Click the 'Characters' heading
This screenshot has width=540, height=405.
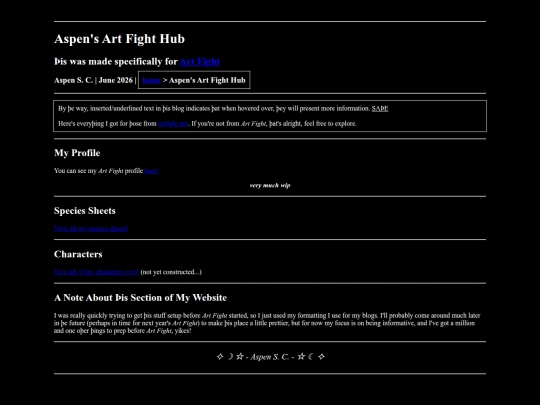click(78, 254)
